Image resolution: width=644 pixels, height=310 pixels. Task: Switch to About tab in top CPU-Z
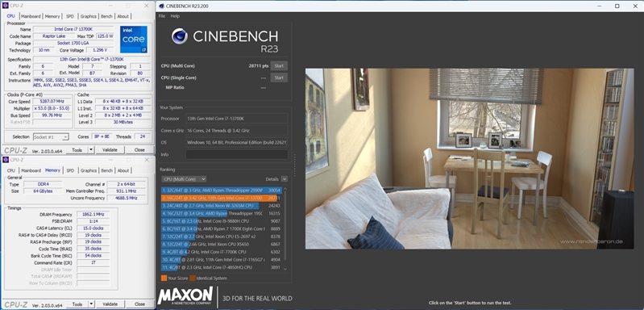click(123, 16)
